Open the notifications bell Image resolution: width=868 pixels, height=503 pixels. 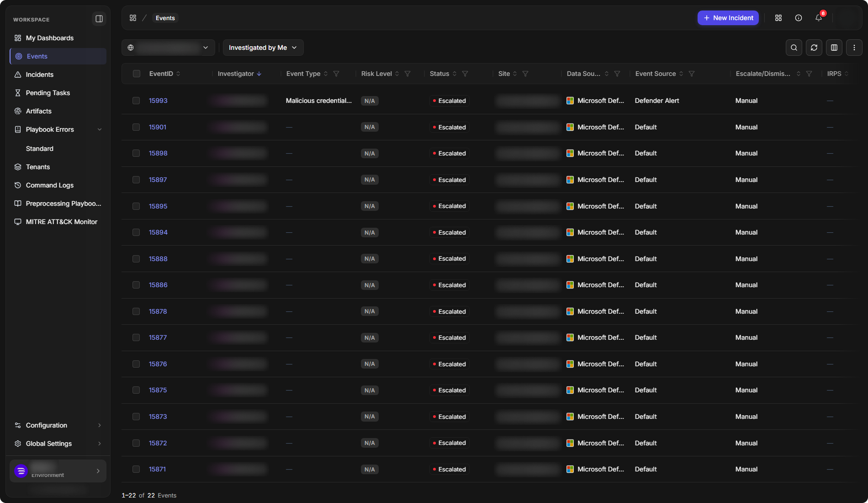pyautogui.click(x=819, y=18)
